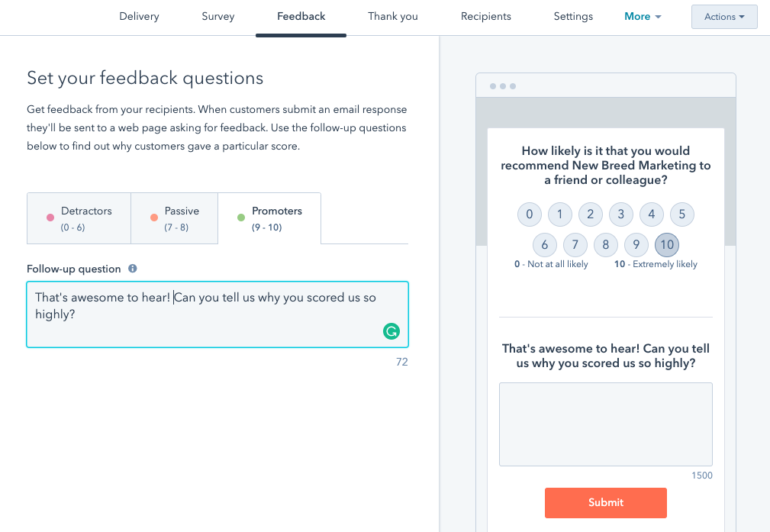Click the pink dot on the Detractors tab
Screen dimensions: 770x532
[x=52, y=218]
